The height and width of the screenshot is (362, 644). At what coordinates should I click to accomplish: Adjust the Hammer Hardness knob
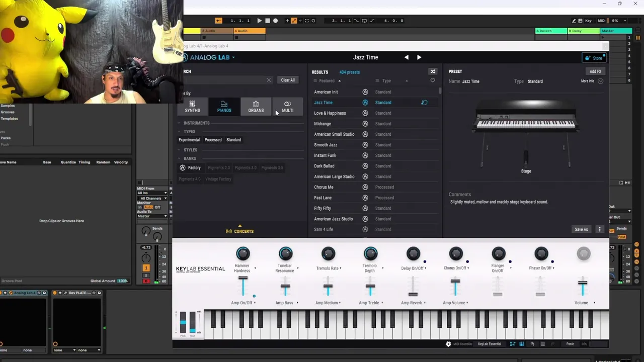pyautogui.click(x=243, y=254)
